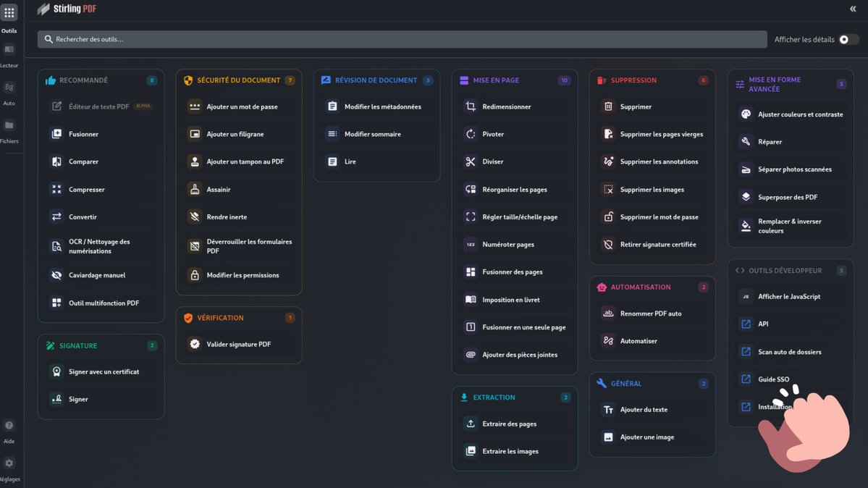The height and width of the screenshot is (488, 868).
Task: Switch to the Lecteur tab in sidebar
Action: point(9,54)
